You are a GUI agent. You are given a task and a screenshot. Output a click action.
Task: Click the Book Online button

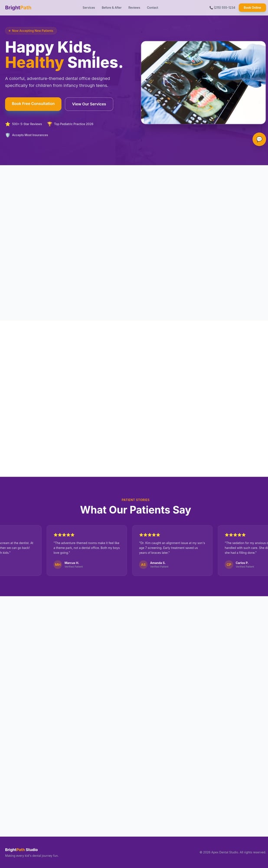252,7
